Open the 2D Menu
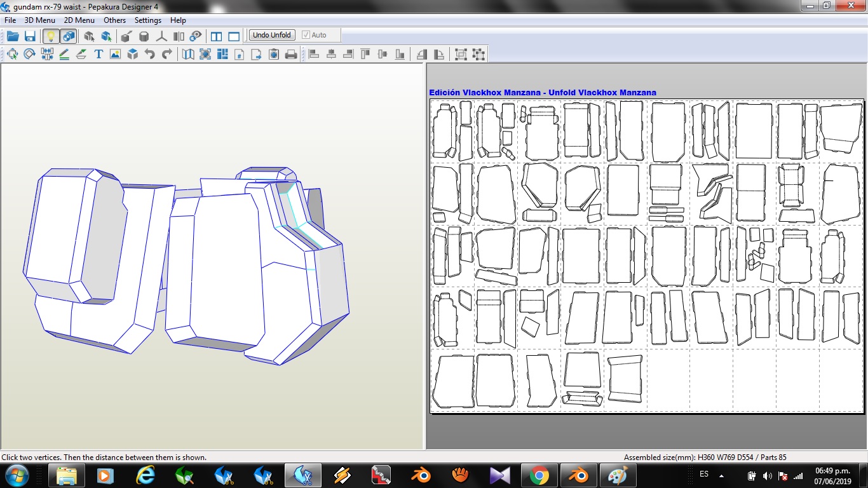Image resolution: width=868 pixels, height=488 pixels. click(x=79, y=20)
